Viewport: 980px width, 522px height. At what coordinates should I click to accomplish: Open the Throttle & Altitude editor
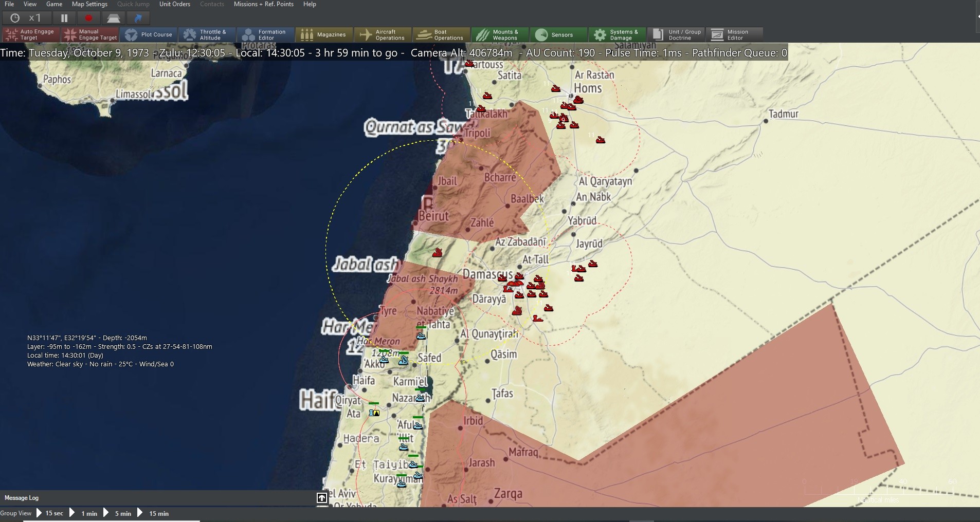pyautogui.click(x=208, y=34)
